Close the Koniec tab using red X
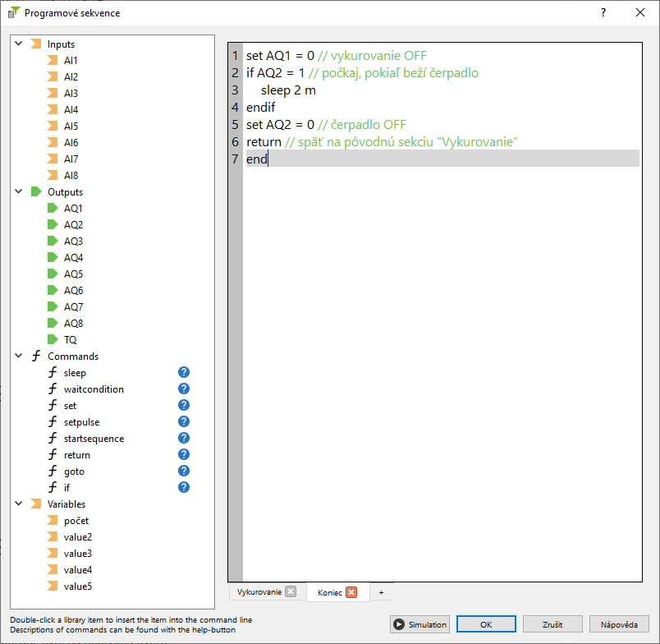This screenshot has width=660, height=644. 351,592
